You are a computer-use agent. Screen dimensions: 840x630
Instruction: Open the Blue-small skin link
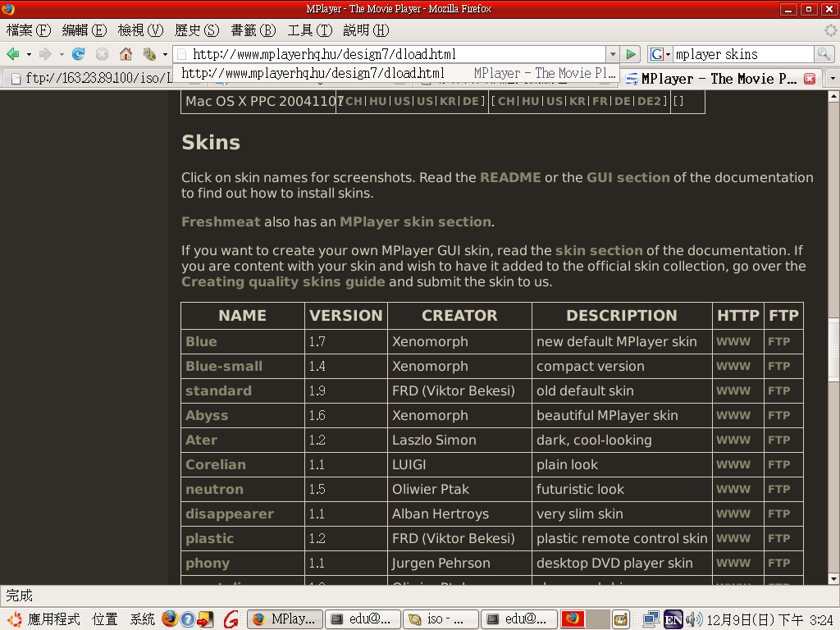click(x=224, y=366)
